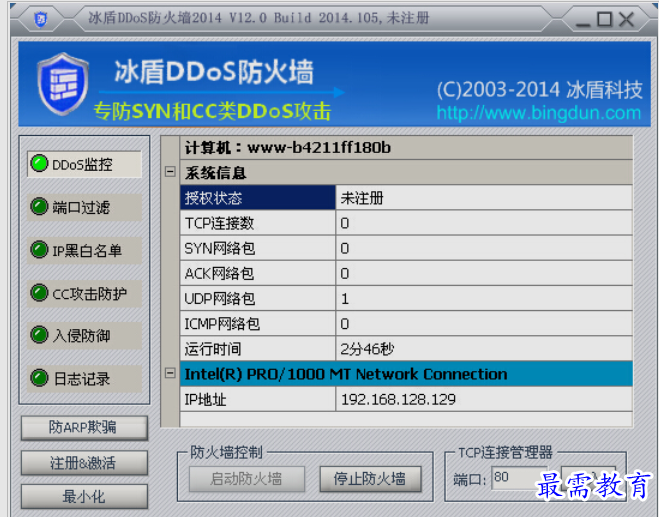Click green indicator beside 端口过滤
This screenshot has height=517, width=659.
point(40,207)
